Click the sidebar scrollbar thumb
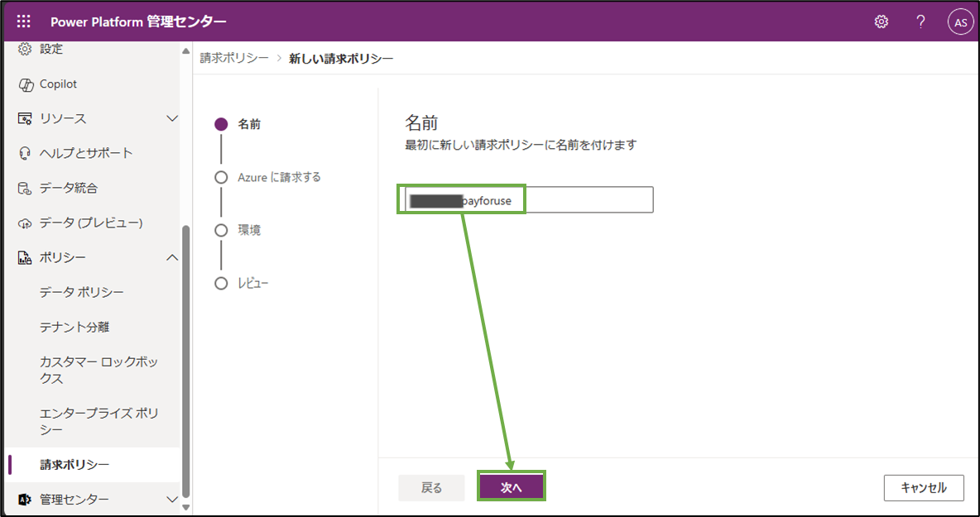Screen dimensions: 980x517 click(x=185, y=361)
